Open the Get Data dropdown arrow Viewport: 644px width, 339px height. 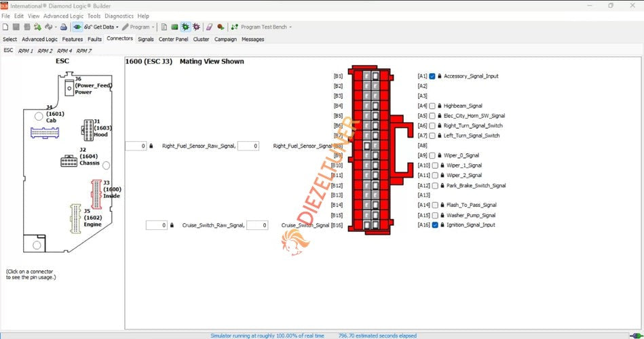point(117,27)
